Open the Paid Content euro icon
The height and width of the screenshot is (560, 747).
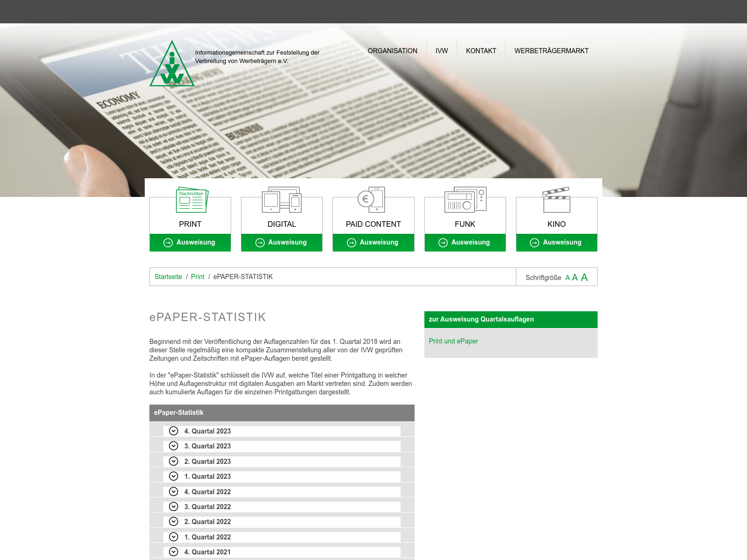click(x=371, y=200)
